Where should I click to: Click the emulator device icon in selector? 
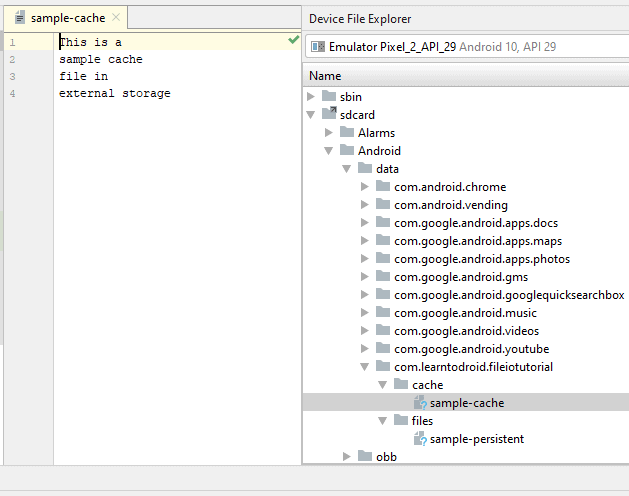click(318, 47)
